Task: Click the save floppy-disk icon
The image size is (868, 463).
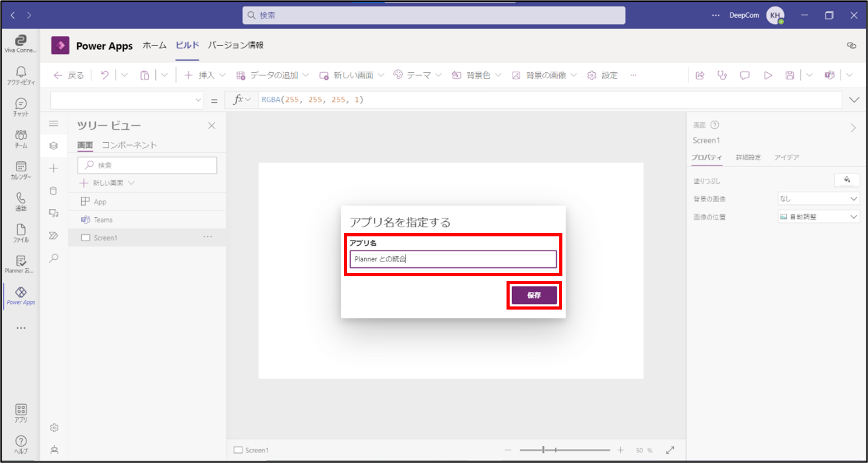Action: click(x=790, y=75)
